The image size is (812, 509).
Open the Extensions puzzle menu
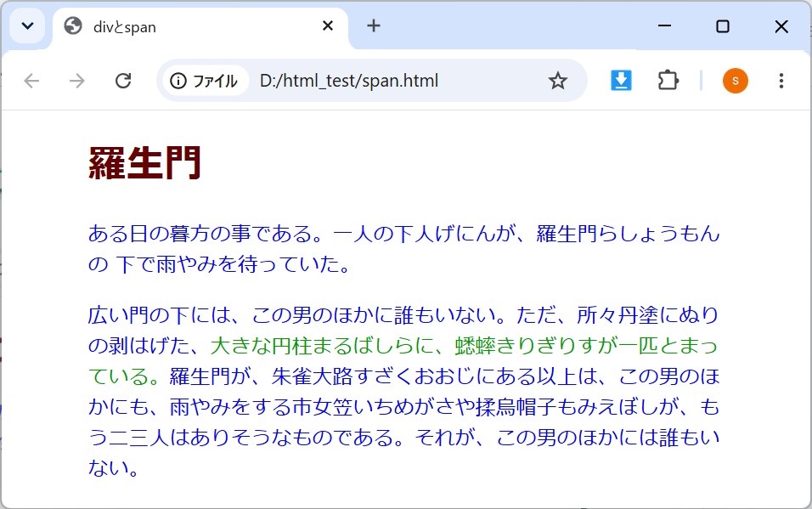(x=668, y=81)
